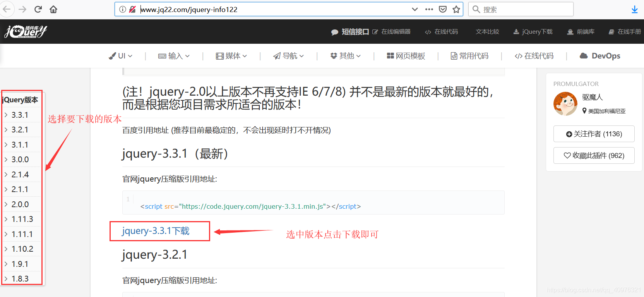Select jQuery version 1.10.2
Image resolution: width=644 pixels, height=297 pixels.
22,249
